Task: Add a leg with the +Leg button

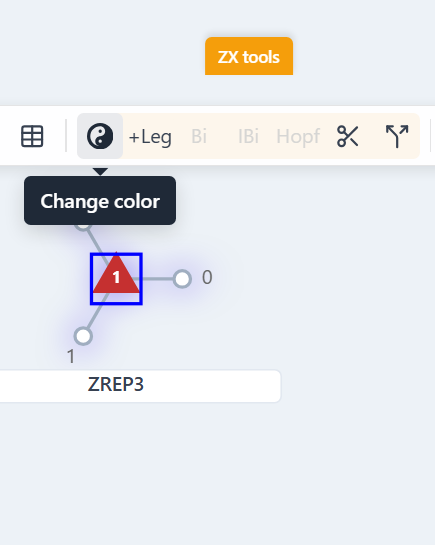Action: [x=150, y=136]
